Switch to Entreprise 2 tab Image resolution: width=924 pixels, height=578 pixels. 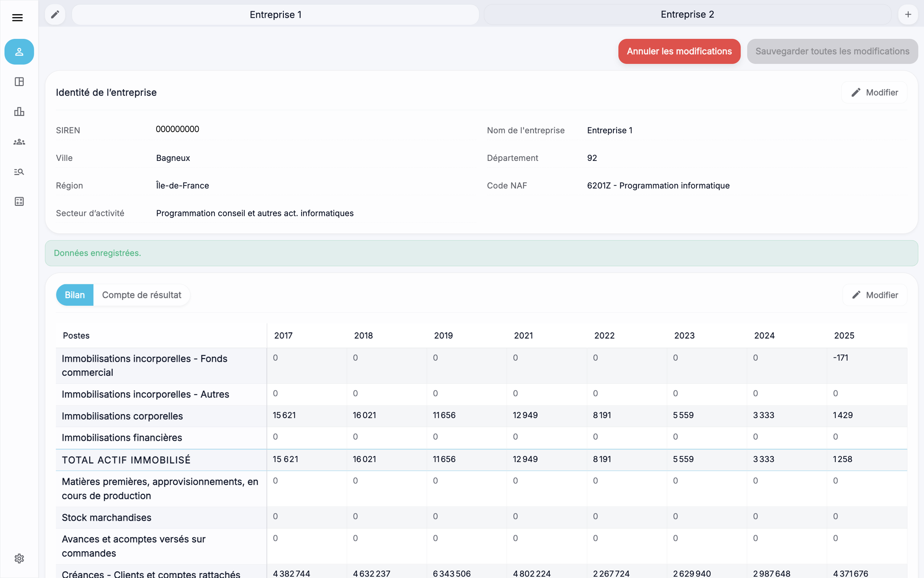(x=687, y=15)
